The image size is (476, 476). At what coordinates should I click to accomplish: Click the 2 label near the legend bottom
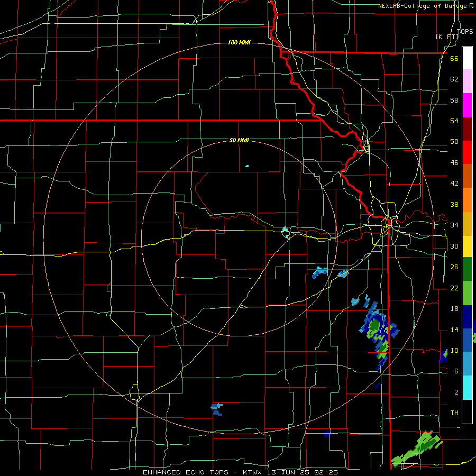pyautogui.click(x=456, y=392)
